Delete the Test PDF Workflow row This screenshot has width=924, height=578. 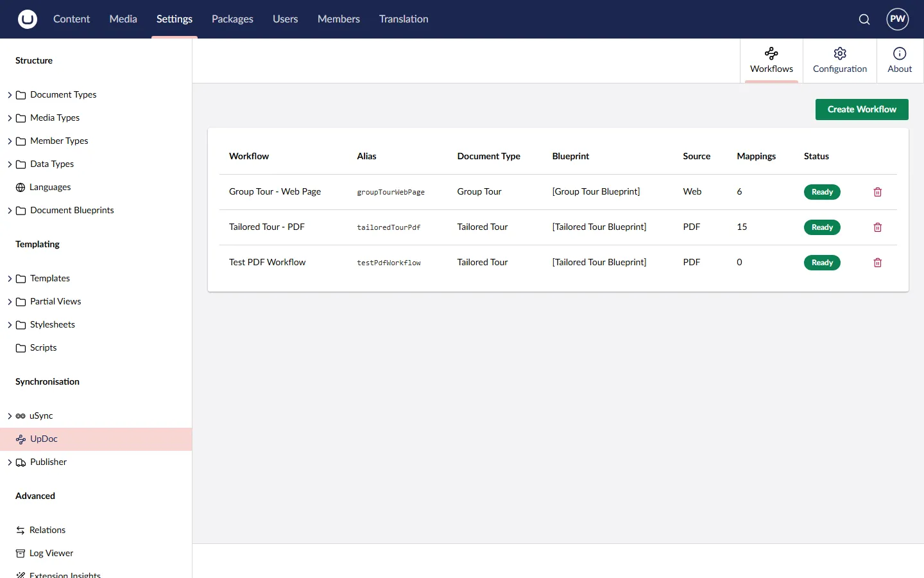click(878, 263)
